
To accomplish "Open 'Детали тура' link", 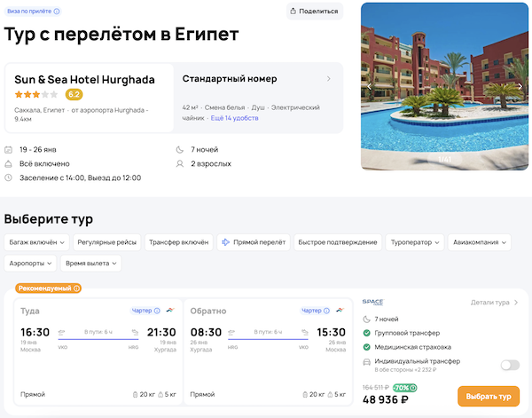I will point(494,303).
